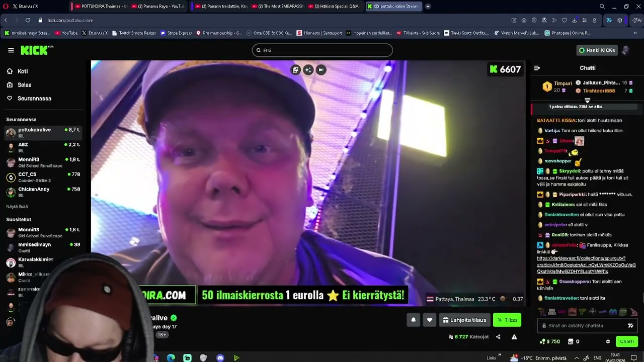Switch to Panama Rayo YouTube tab
Screen dimensions: 644x362
pos(158,6)
